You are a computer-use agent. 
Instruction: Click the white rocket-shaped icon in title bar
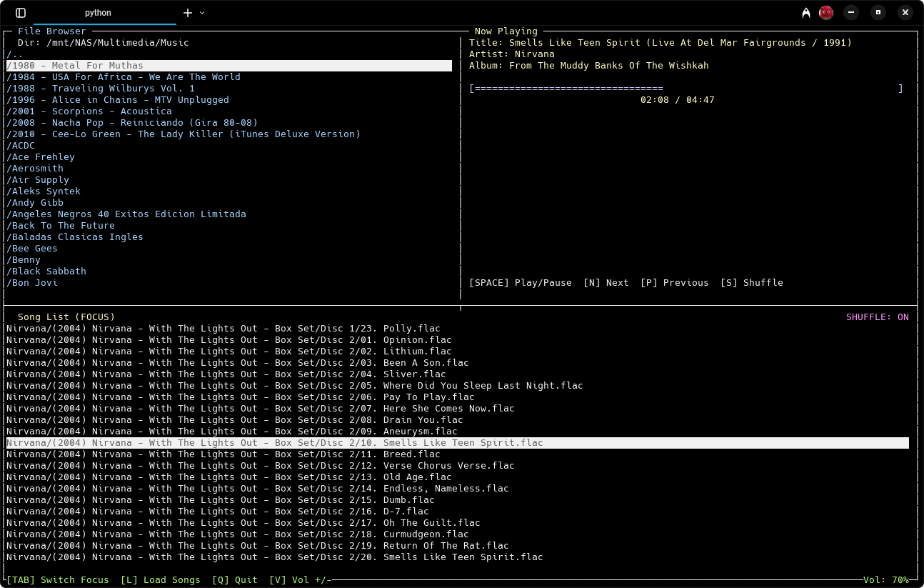[x=806, y=13]
